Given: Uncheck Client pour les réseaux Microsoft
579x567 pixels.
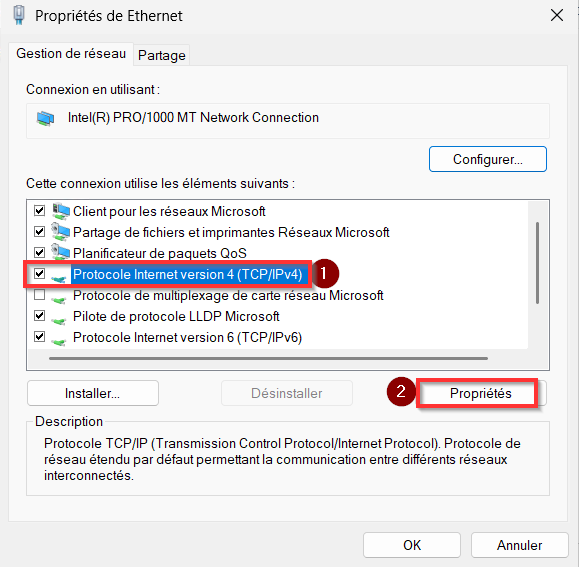Looking at the screenshot, I should click(x=40, y=211).
